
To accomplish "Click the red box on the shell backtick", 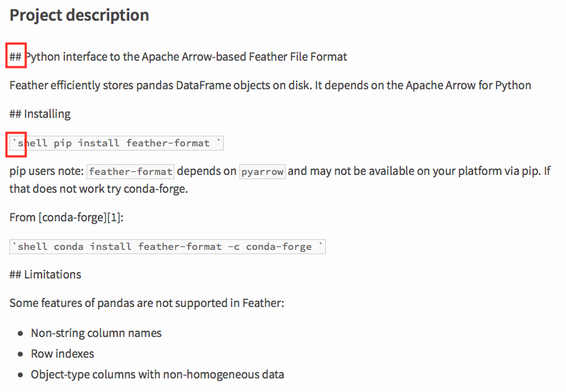I will 16,144.
